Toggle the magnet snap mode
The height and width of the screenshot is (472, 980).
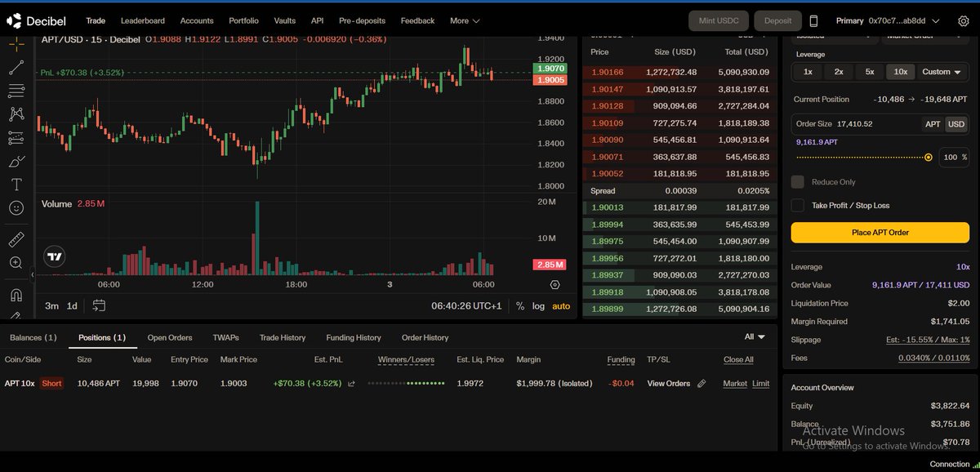tap(16, 295)
